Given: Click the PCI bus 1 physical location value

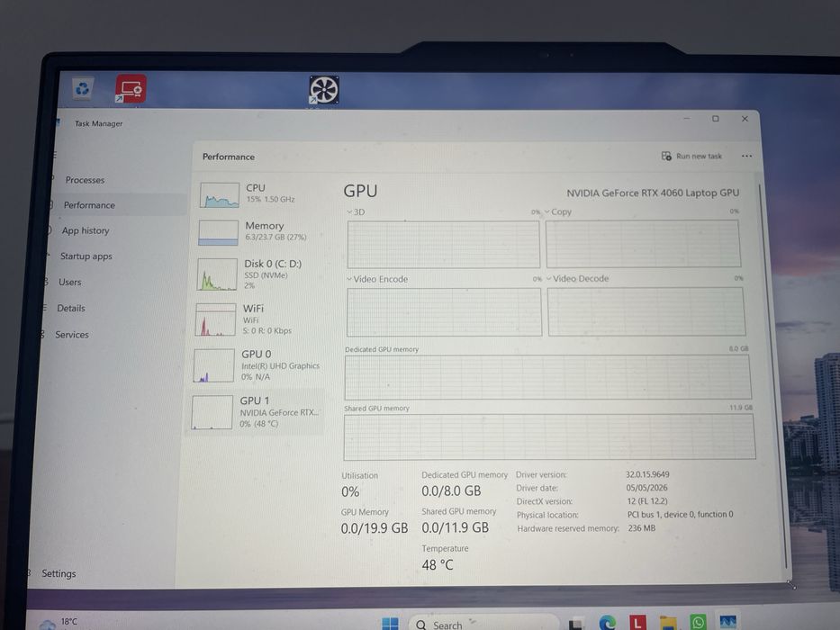Looking at the screenshot, I should [681, 514].
